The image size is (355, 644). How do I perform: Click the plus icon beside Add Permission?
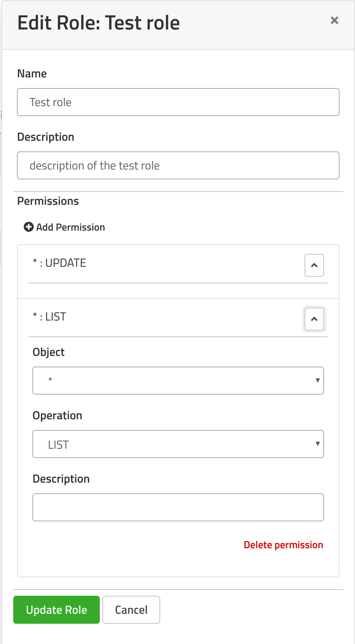coord(29,227)
